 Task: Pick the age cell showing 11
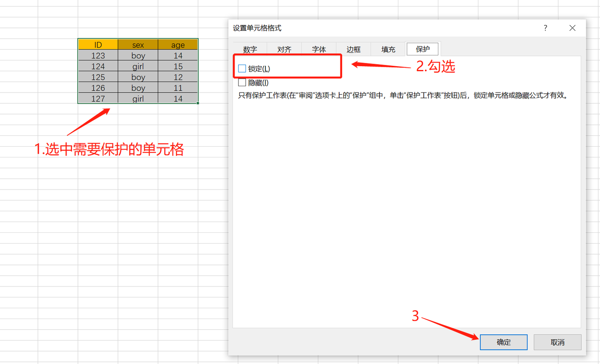178,88
